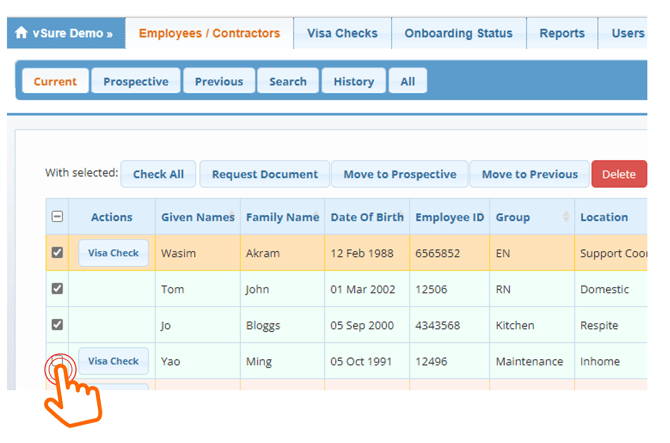This screenshot has height=443, width=670.
Task: Switch to the Onboarding Status tab
Action: pos(458,33)
